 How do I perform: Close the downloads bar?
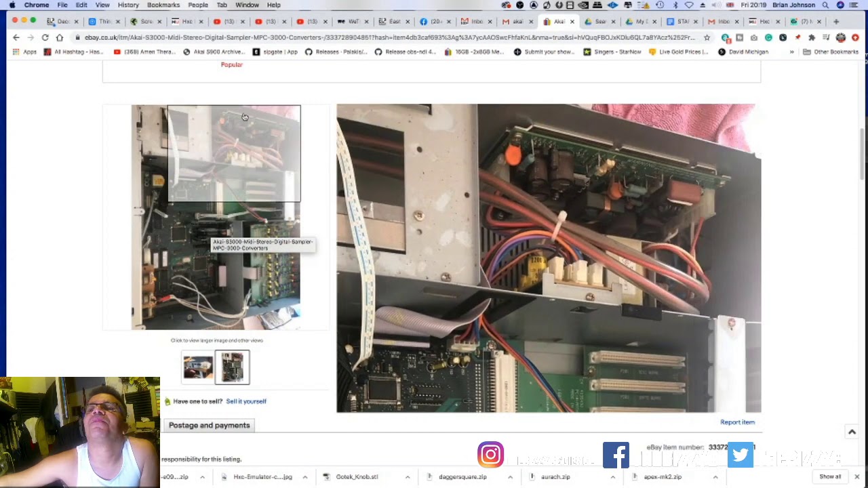pyautogui.click(x=857, y=477)
